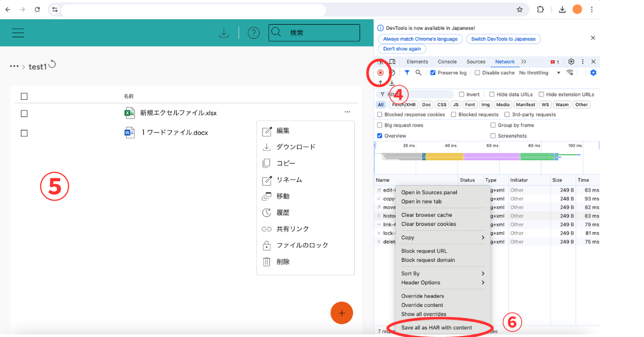Image resolution: width=644 pixels, height=337 pixels.
Task: Bookmark page with star icon
Action: coord(519,10)
